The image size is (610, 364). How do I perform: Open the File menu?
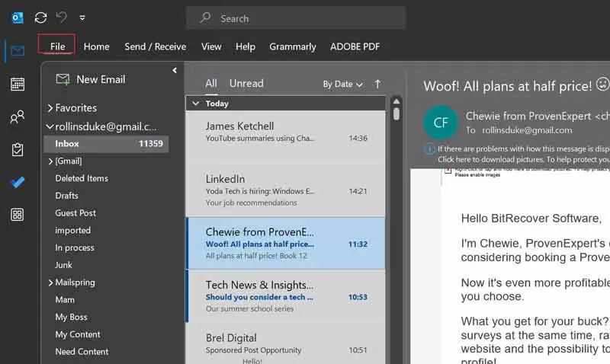(57, 46)
